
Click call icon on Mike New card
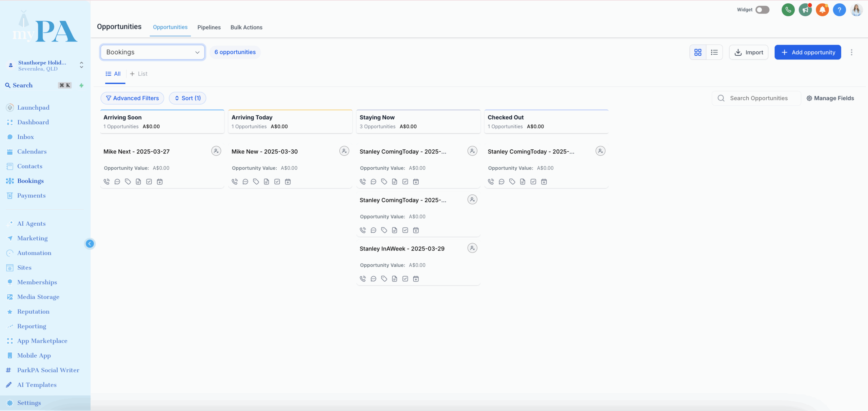coord(235,182)
